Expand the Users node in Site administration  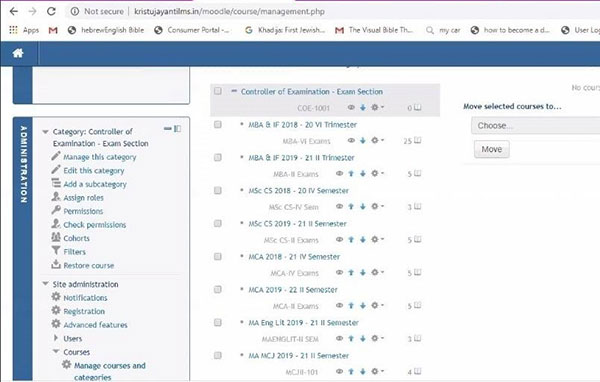56,338
